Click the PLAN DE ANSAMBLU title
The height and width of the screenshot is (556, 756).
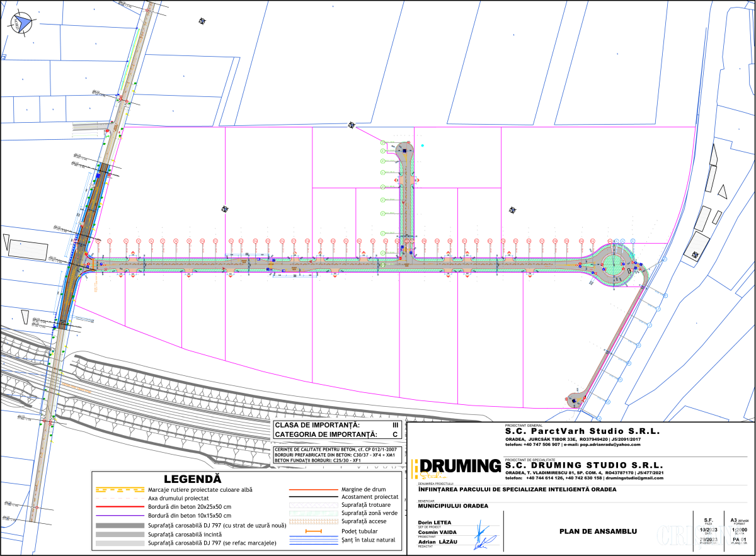coord(597,531)
